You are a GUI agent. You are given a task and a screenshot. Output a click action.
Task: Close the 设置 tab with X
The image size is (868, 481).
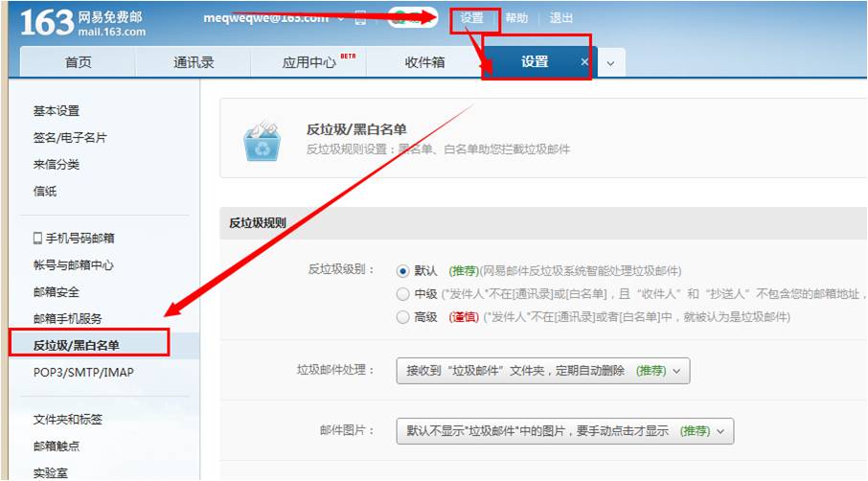[584, 62]
